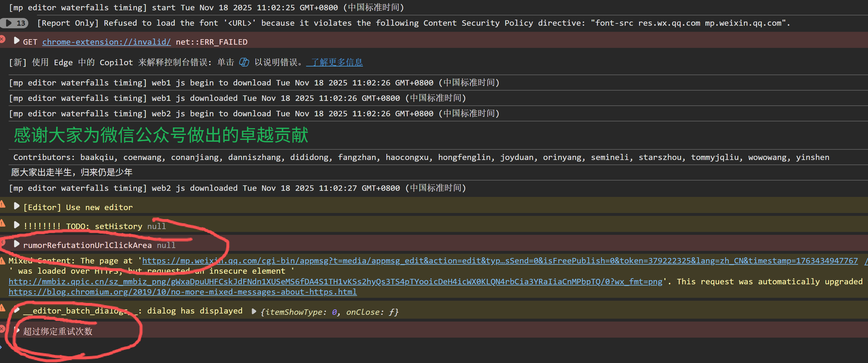Expand the rumorRefutationUrlClickArea error entry
The image size is (868, 363).
pos(16,244)
